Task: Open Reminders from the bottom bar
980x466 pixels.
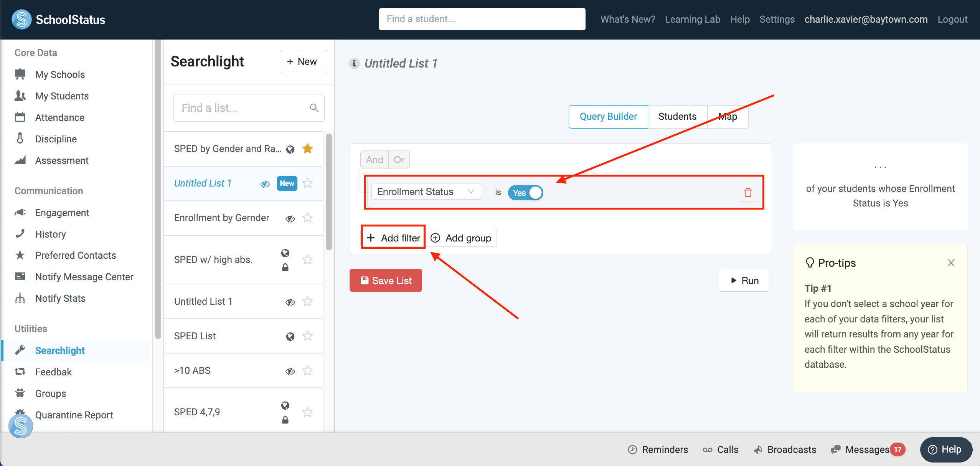Action: pyautogui.click(x=658, y=449)
